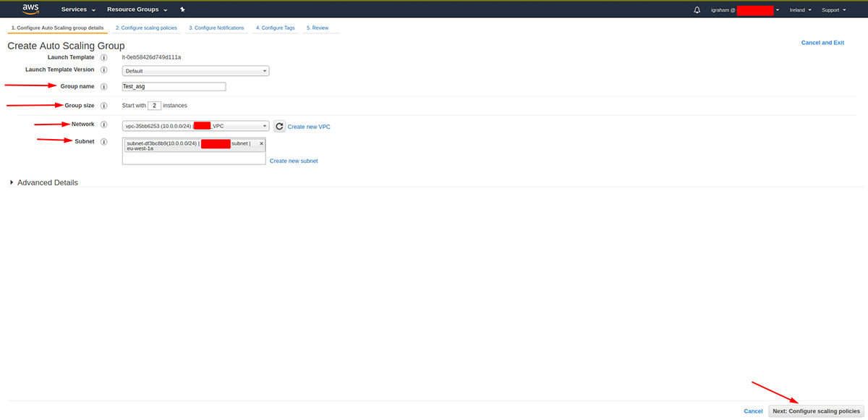Click the info icon beside Group size
This screenshot has width=868, height=420.
coord(103,105)
